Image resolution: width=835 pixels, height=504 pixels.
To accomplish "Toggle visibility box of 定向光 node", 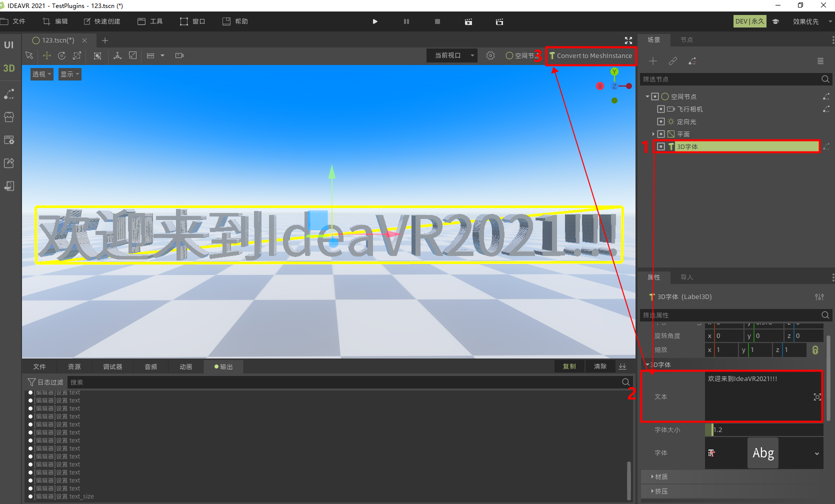I will (661, 121).
